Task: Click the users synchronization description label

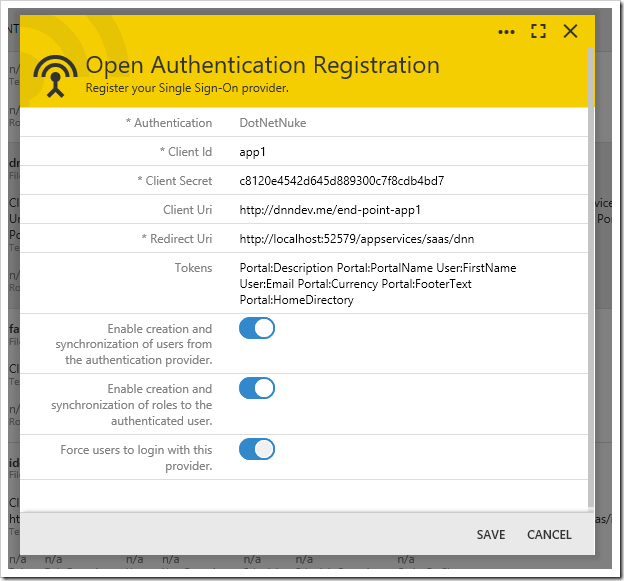Action: [134, 344]
